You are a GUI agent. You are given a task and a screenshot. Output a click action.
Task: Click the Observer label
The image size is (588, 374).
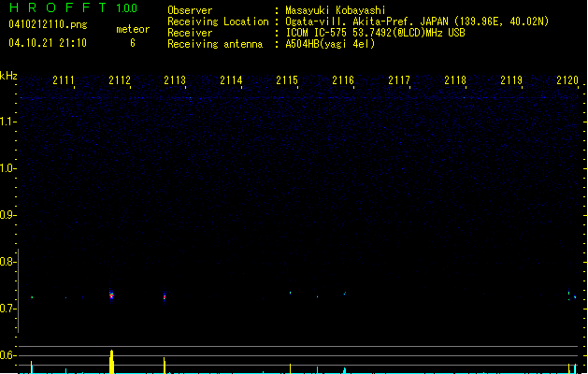(190, 10)
